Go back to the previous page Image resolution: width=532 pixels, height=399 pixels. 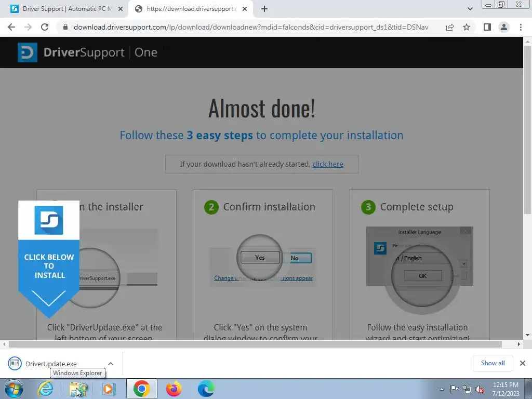[11, 27]
